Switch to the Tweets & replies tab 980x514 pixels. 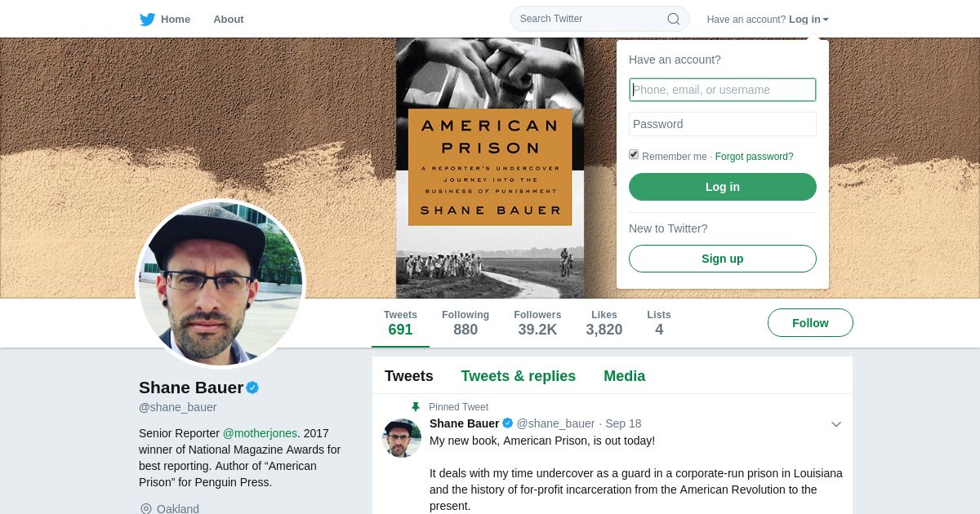click(519, 376)
